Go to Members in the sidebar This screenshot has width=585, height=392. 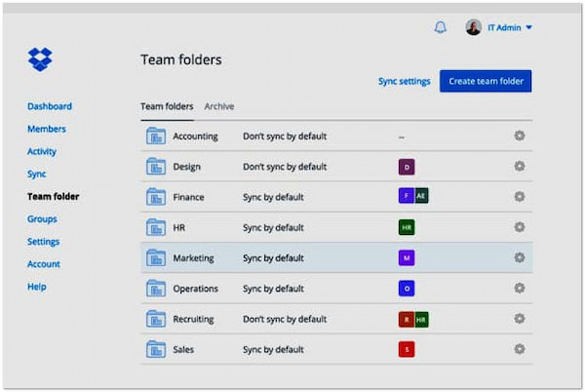coord(47,129)
